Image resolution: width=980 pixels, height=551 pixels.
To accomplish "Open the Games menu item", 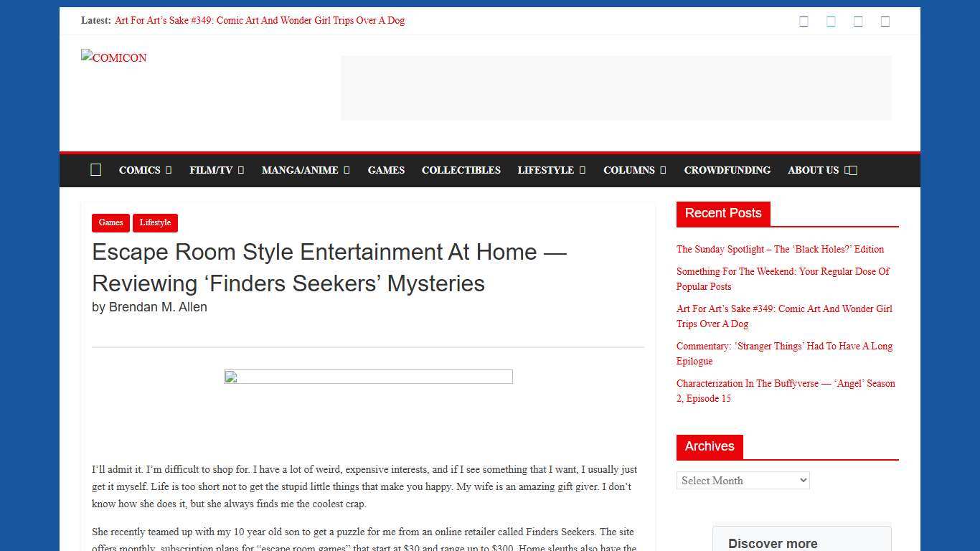I will [x=386, y=170].
